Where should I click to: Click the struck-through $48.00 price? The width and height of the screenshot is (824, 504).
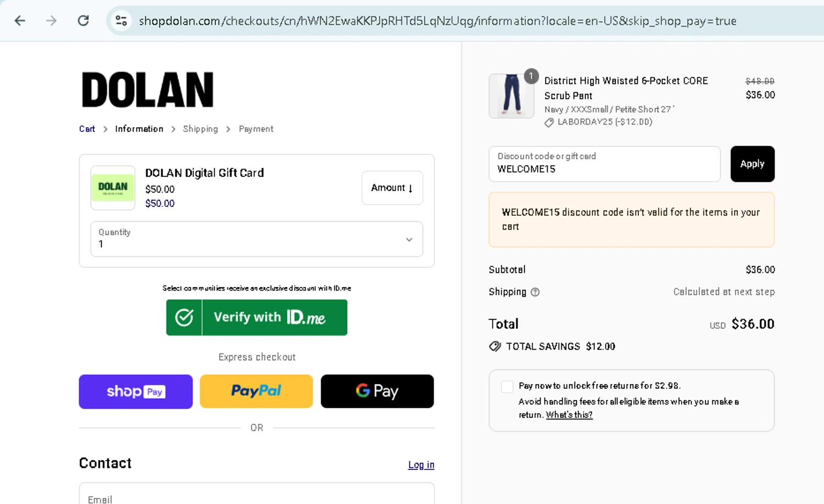[x=760, y=81]
